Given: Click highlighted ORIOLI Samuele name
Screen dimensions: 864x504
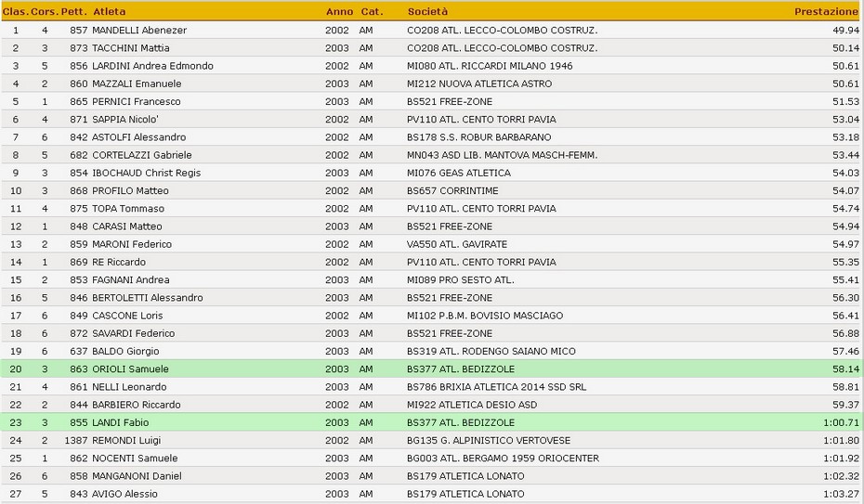Looking at the screenshot, I should tap(131, 369).
